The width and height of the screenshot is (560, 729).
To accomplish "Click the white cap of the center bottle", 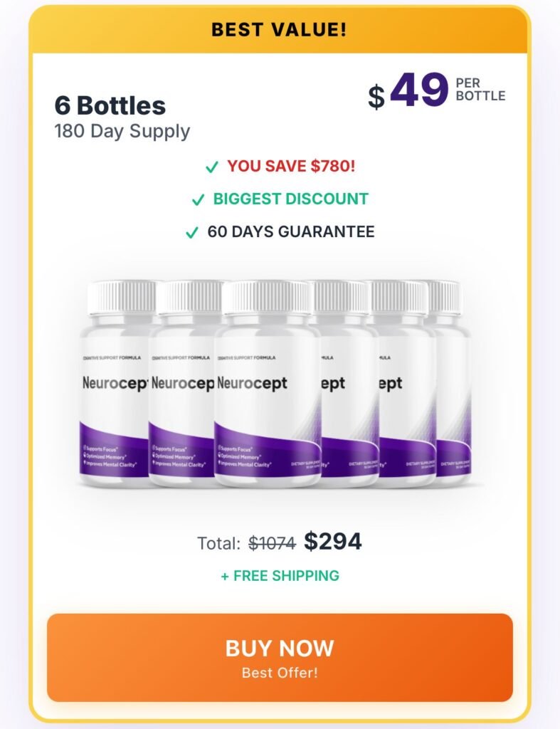I will [x=267, y=297].
